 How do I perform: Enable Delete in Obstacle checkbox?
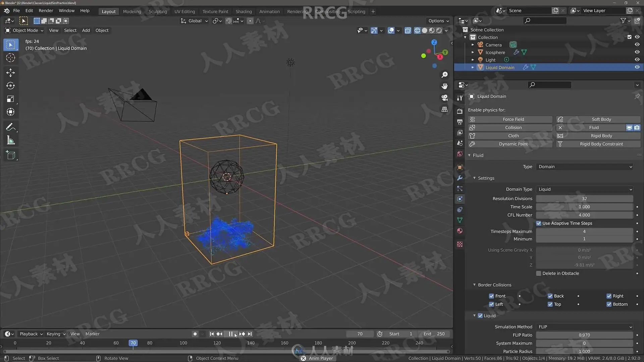tap(539, 274)
